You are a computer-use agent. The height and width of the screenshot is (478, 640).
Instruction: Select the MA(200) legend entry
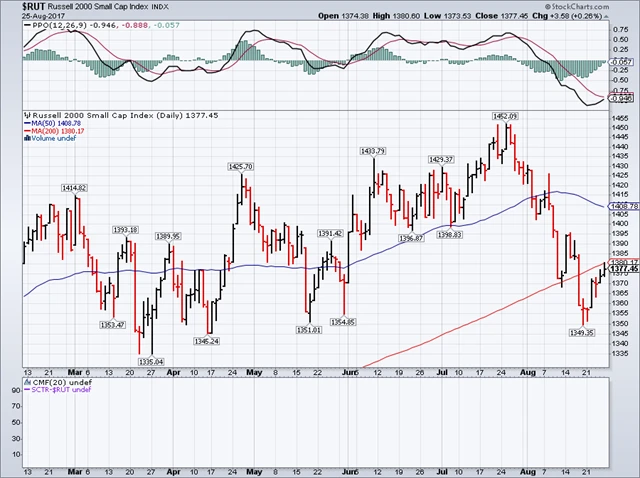54,131
